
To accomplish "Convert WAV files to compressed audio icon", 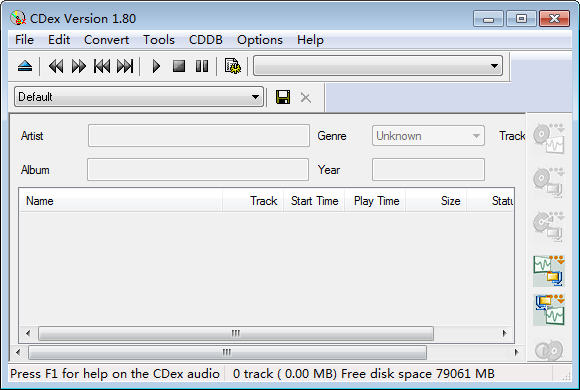I will [x=549, y=271].
